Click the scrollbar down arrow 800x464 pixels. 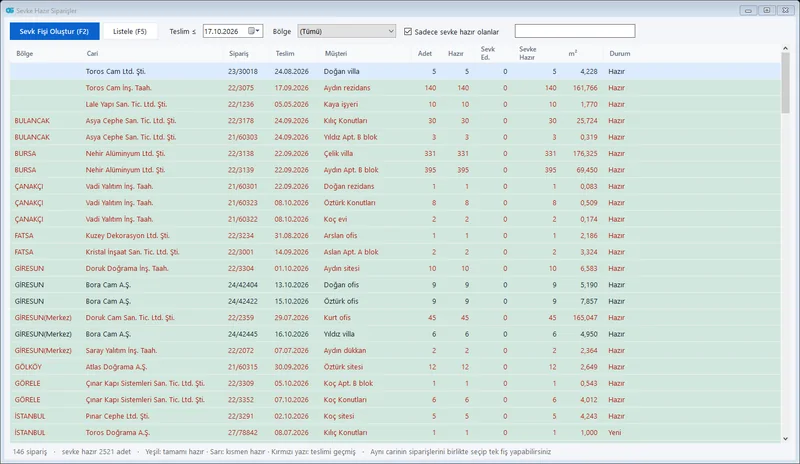click(x=785, y=438)
